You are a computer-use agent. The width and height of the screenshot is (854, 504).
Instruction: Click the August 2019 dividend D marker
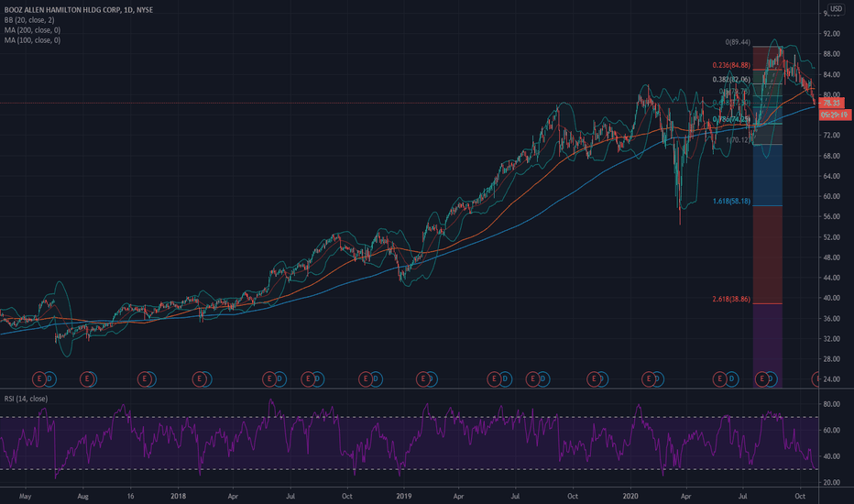pos(542,378)
